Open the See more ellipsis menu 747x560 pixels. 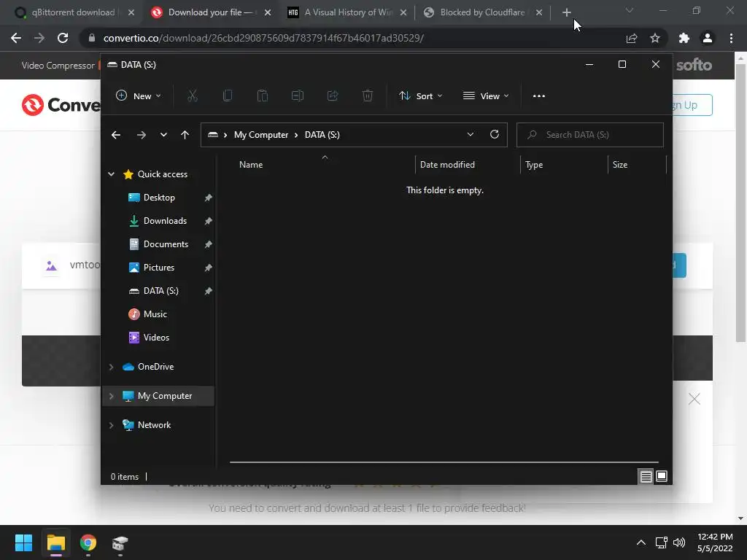click(x=539, y=96)
